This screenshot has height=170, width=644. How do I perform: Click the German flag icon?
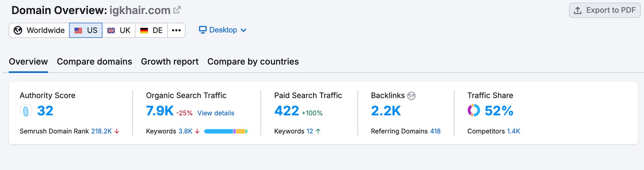coord(144,30)
